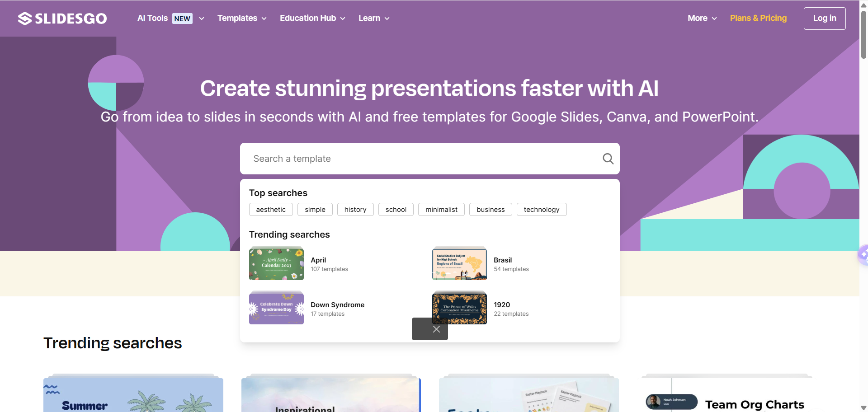Click the Slidesgo logo
The width and height of the screenshot is (868, 412).
click(x=62, y=19)
